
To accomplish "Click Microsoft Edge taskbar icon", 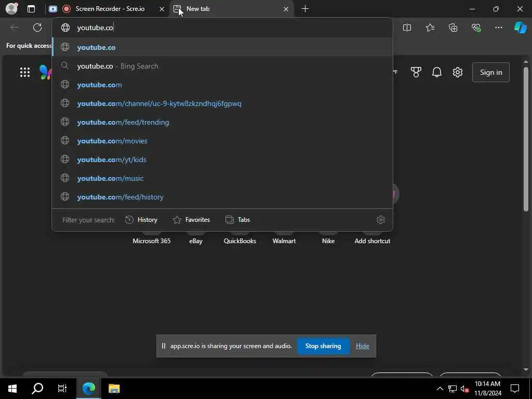I will 88,389.
